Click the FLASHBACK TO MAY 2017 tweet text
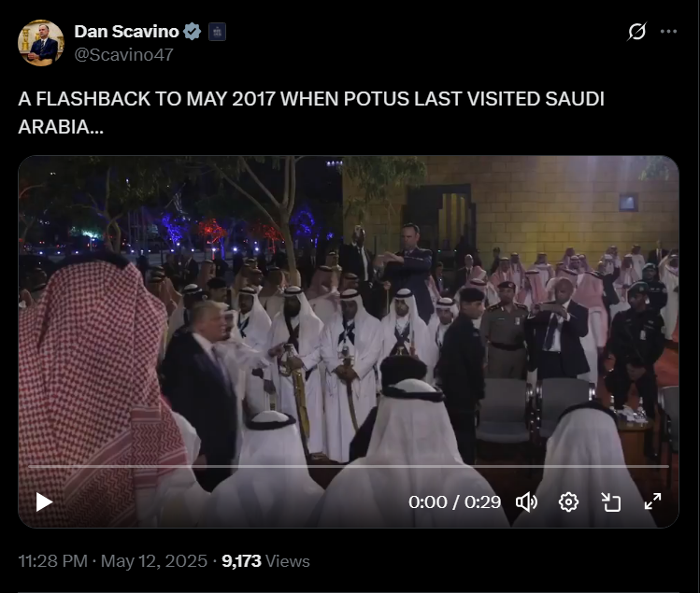The image size is (700, 593). pos(311,113)
